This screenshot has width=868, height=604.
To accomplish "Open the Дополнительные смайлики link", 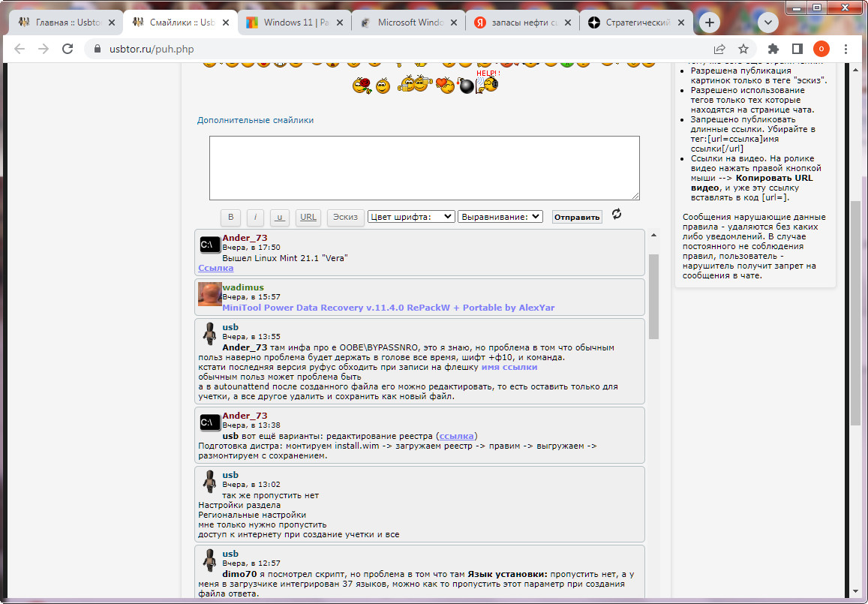I will point(255,120).
